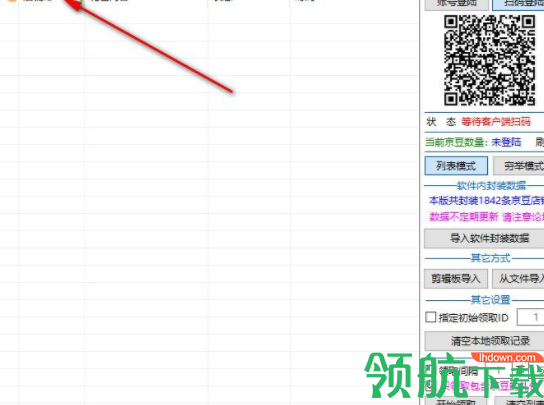Click the 开始领取 button
Image resolution: width=544 pixels, height=405 pixels.
[456, 402]
